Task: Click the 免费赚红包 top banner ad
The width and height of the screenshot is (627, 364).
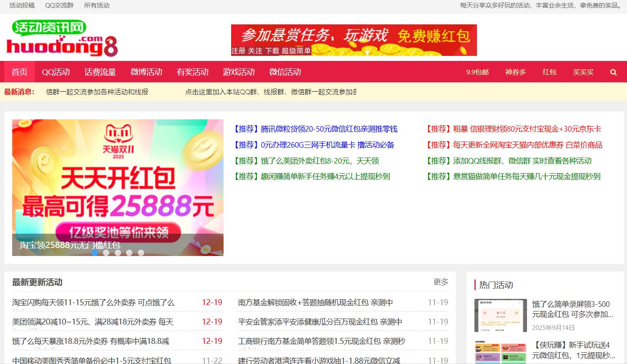Action: (x=354, y=40)
